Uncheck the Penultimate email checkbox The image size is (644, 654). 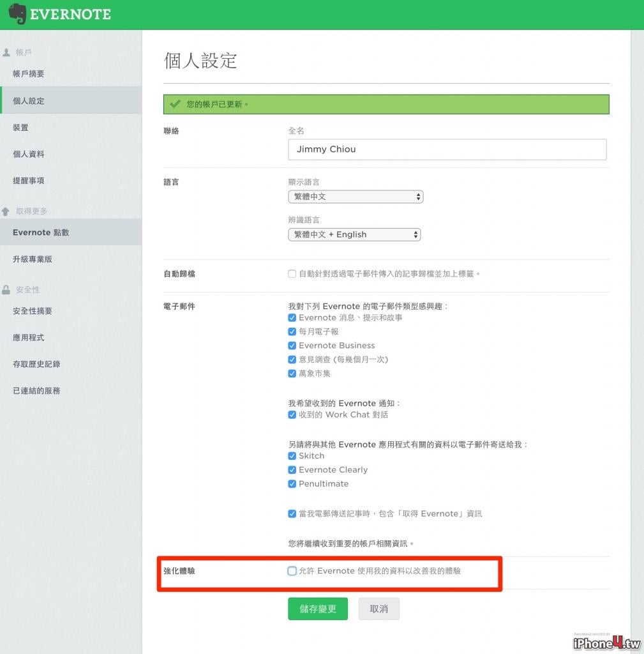tap(292, 484)
